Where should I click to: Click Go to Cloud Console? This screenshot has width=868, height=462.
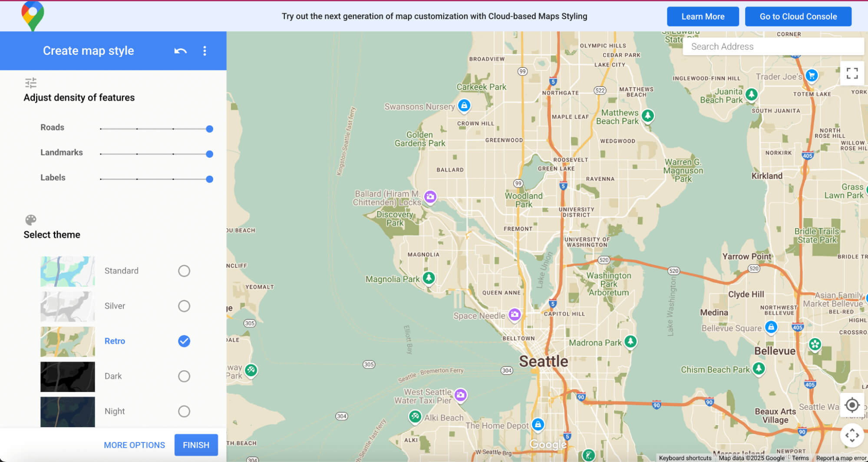coord(798,16)
